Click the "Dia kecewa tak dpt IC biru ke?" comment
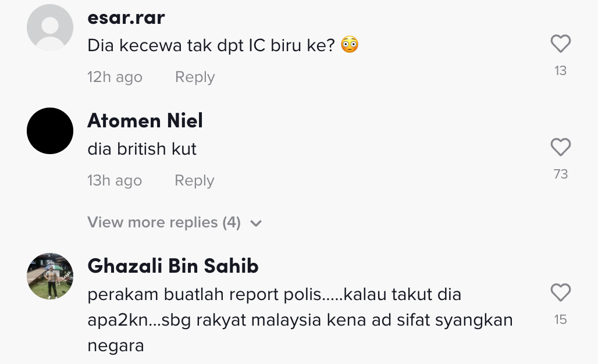This screenshot has width=598, height=364. (x=212, y=46)
